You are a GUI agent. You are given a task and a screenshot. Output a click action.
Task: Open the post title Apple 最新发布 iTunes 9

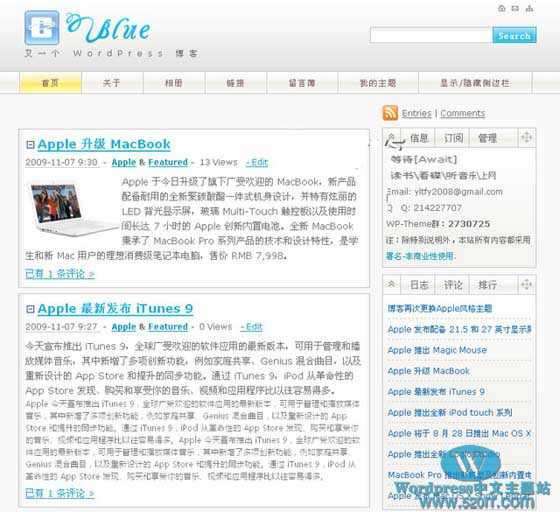tap(115, 308)
